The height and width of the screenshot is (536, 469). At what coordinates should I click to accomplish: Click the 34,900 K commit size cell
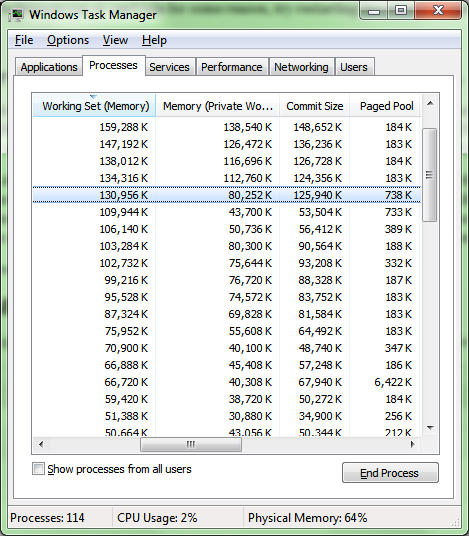click(x=320, y=416)
